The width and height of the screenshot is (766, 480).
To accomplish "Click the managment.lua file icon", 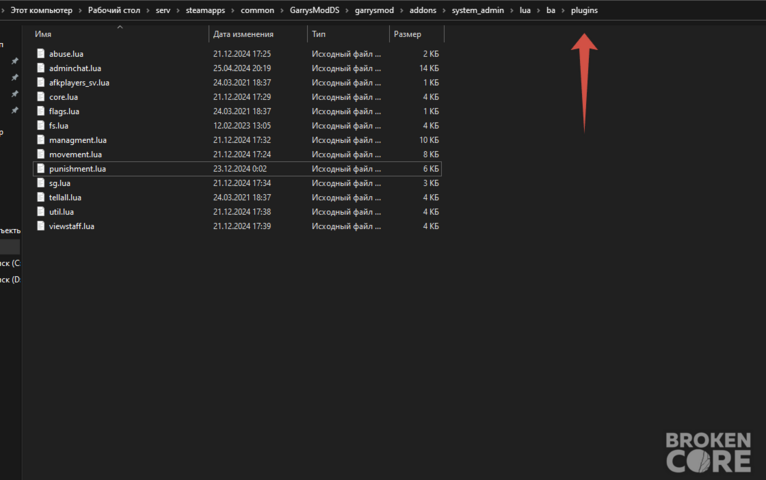I will pos(41,140).
